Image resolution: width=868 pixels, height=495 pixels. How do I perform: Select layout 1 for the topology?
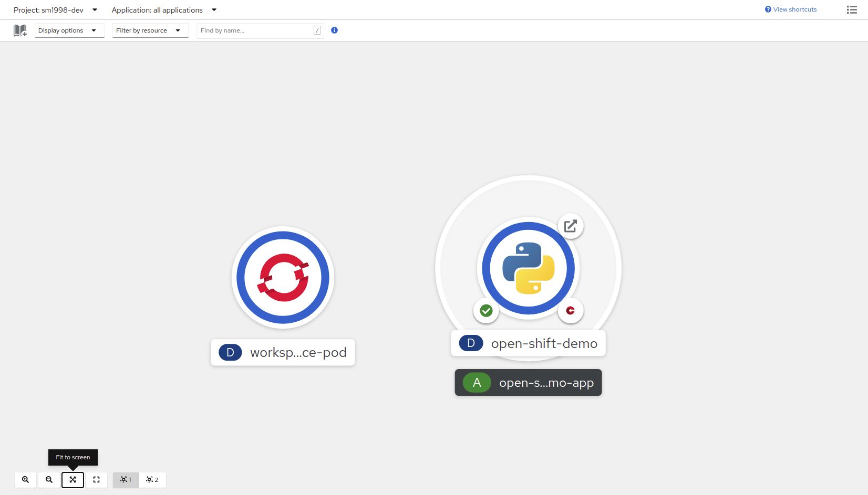125,480
